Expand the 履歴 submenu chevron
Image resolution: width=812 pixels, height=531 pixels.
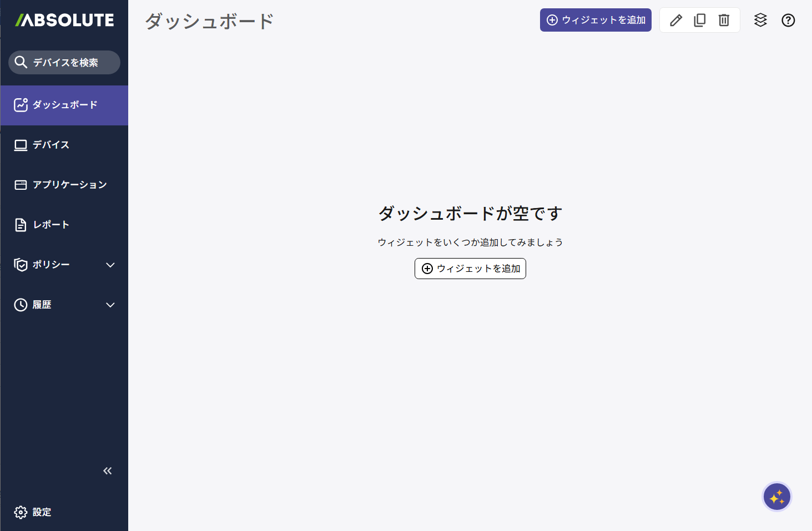click(110, 305)
